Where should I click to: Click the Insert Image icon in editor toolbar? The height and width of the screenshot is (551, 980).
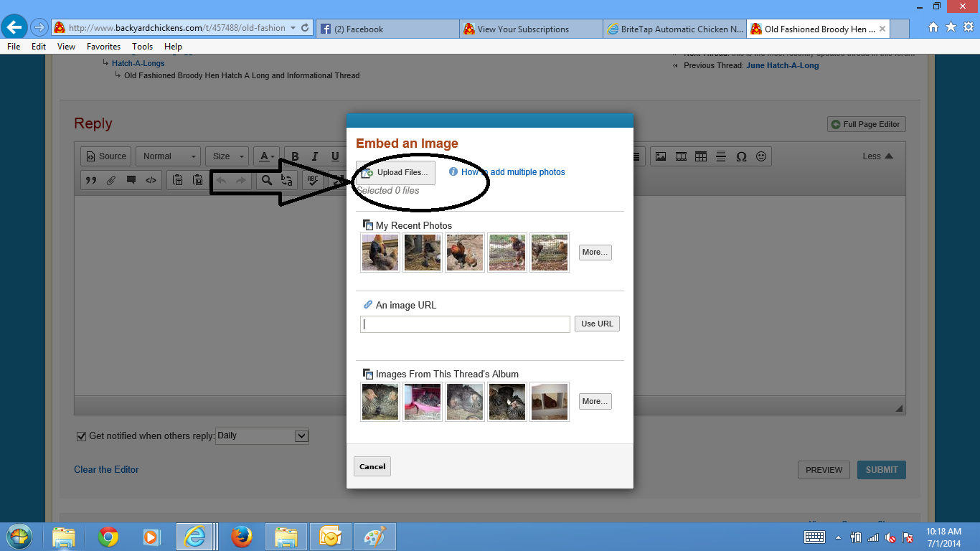(661, 156)
